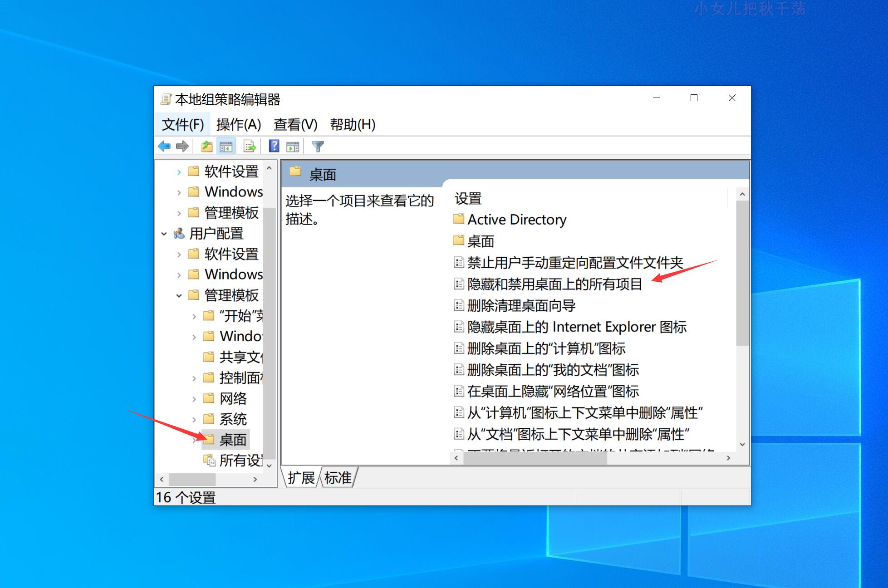This screenshot has height=588, width=888.
Task: Expand the upper 管理模板 node above 用户配置
Action: (x=179, y=213)
